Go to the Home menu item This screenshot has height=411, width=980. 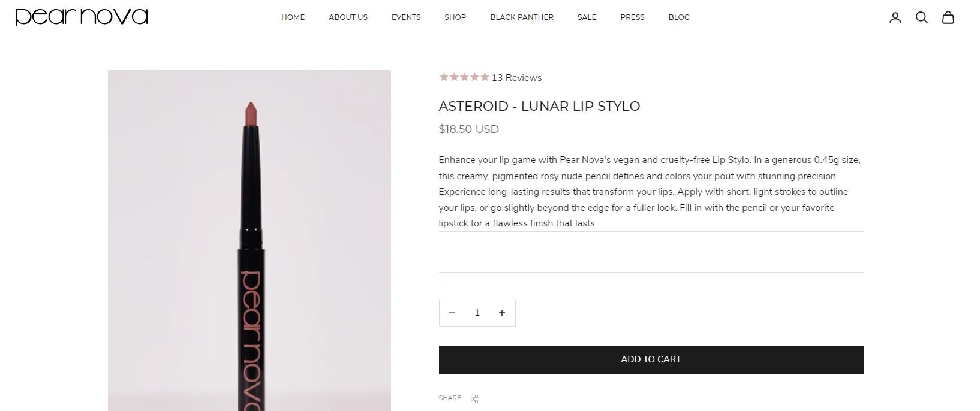(x=293, y=17)
